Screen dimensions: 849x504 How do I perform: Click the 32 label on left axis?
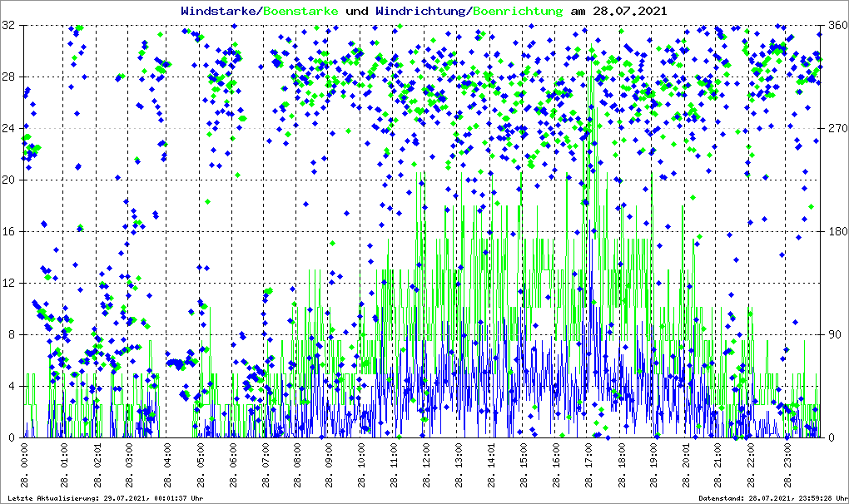10,26
